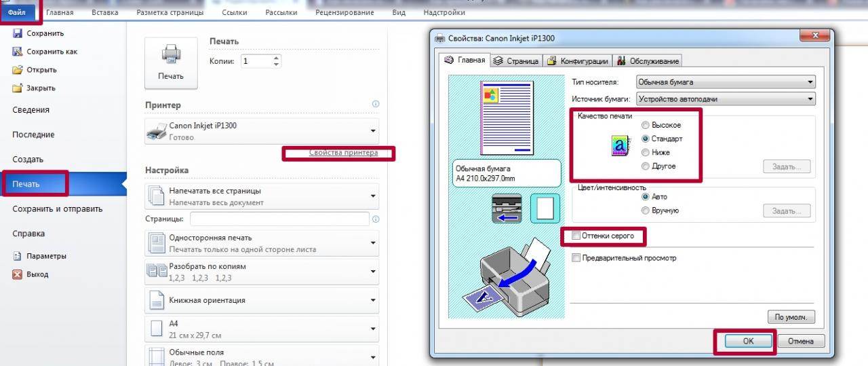
Task: Click the red Выход icon
Action: 18,274
